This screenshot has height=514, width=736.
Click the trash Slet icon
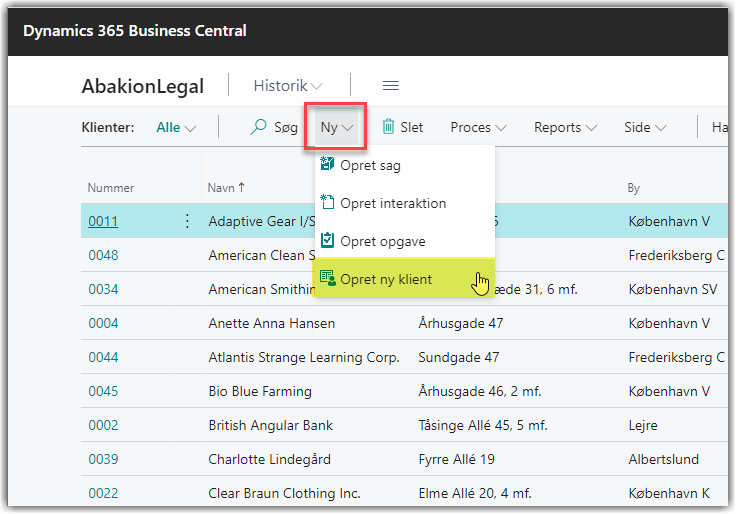(x=388, y=126)
